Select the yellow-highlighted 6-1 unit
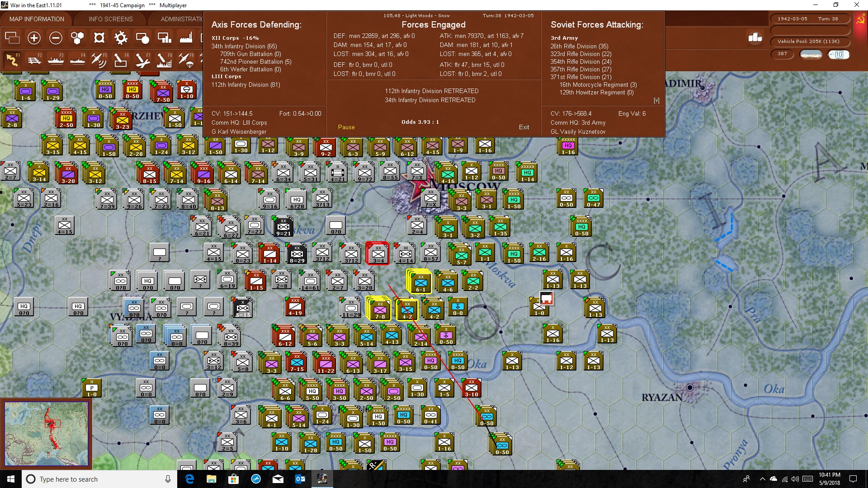The image size is (868, 488). coord(420,282)
